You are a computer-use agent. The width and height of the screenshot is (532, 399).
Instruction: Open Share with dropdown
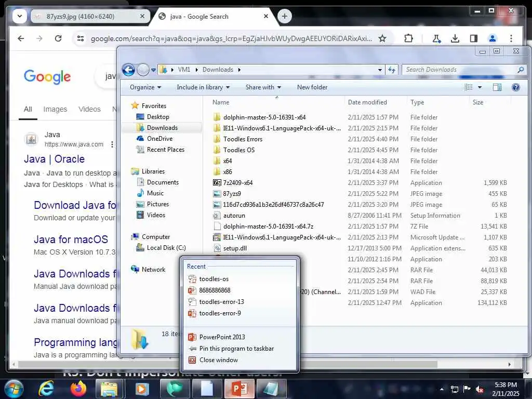(x=263, y=87)
